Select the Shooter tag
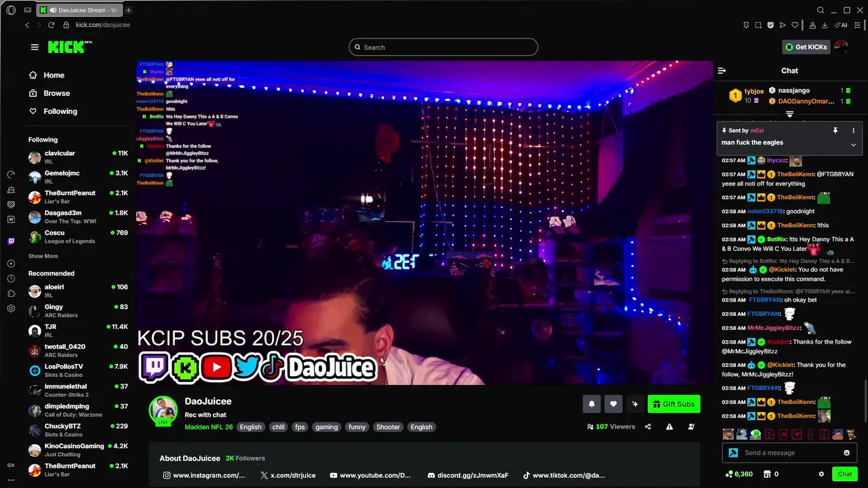868x488 pixels. (x=388, y=427)
